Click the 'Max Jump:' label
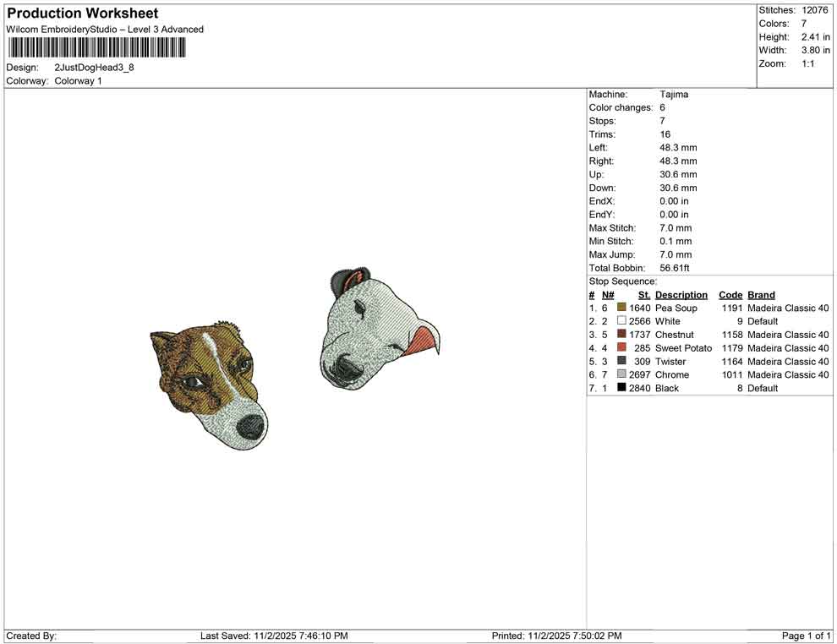Viewport: 837px width, 644px height. coord(612,254)
